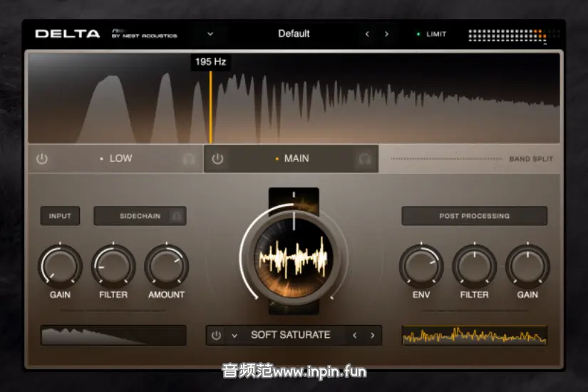
Task: Click the orange output waveform display
Action: tap(475, 336)
